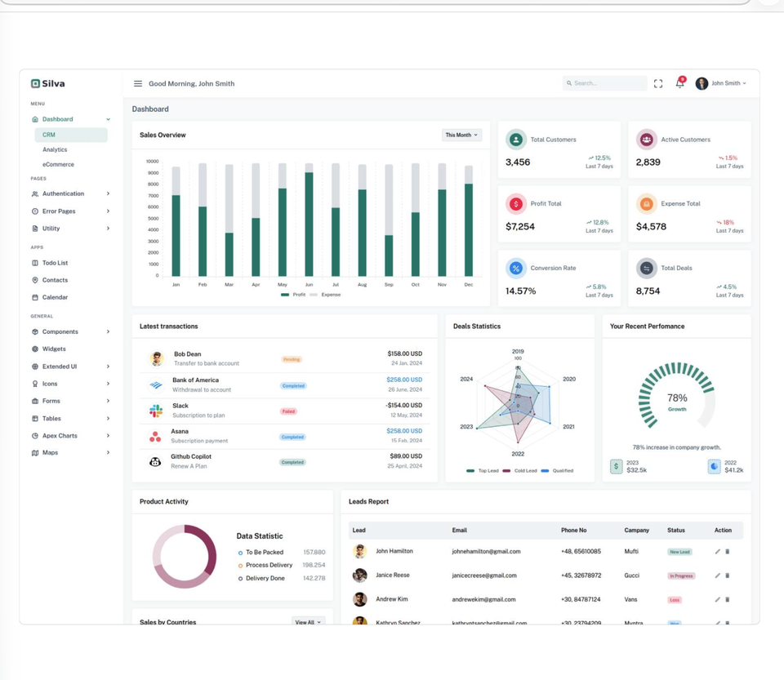
Task: Click View All in Sales by Countries
Action: (x=308, y=622)
